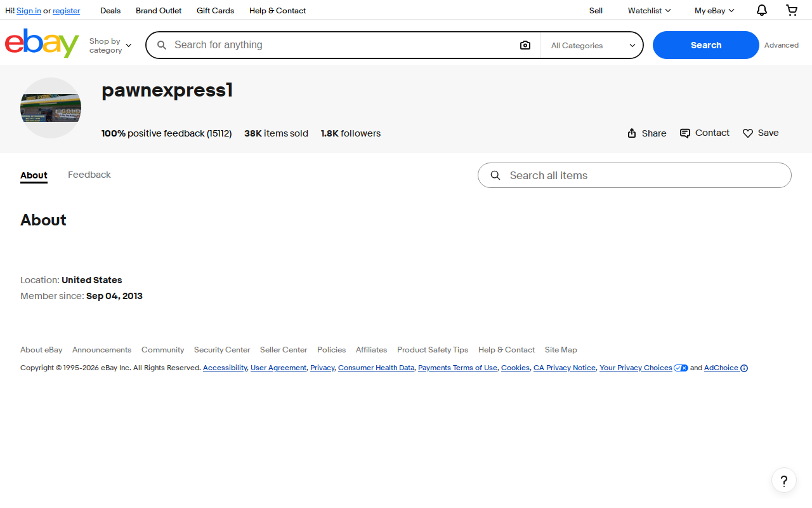Open the notifications bell icon
Image resolution: width=812 pixels, height=508 pixels.
pos(762,10)
